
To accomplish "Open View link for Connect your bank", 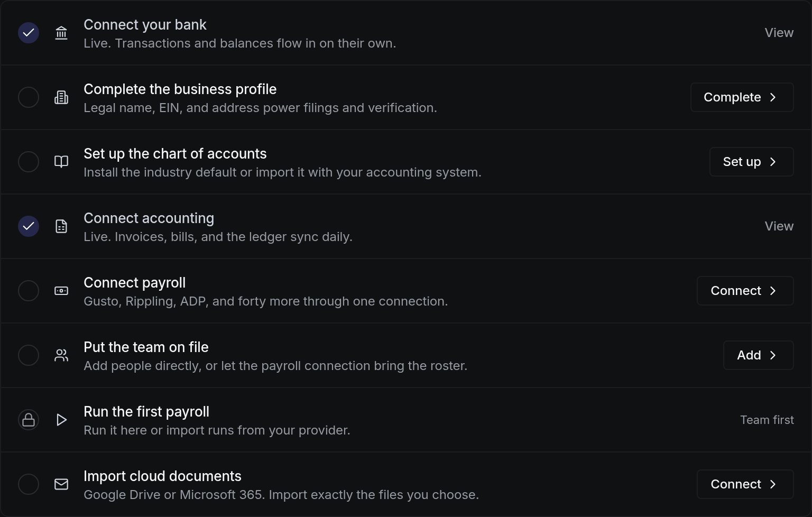I will click(x=779, y=33).
